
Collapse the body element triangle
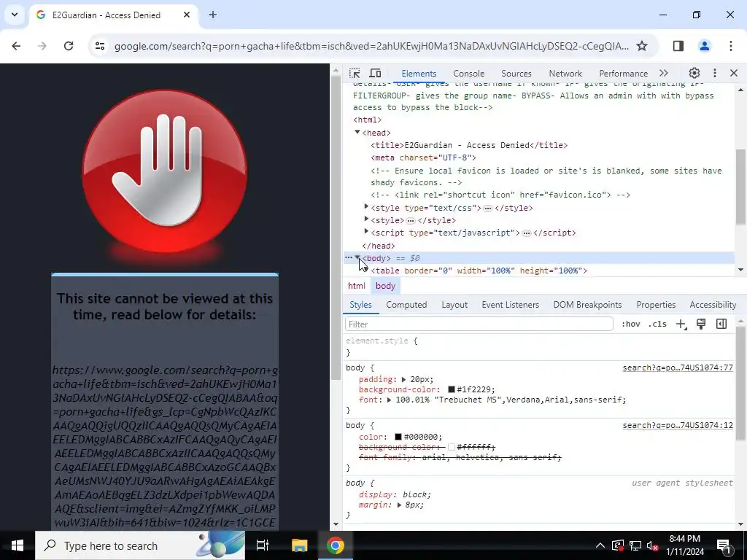pyautogui.click(x=357, y=257)
